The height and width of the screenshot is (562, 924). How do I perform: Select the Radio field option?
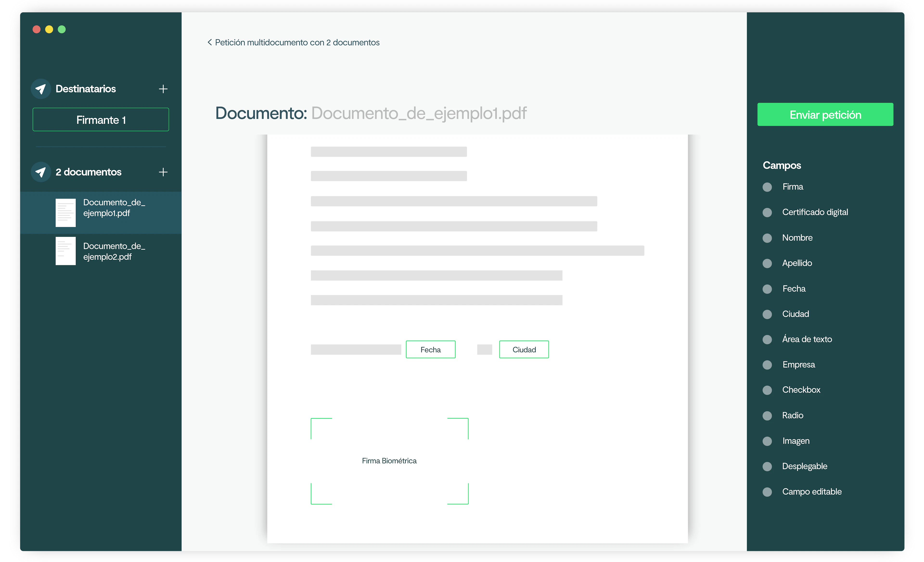768,415
